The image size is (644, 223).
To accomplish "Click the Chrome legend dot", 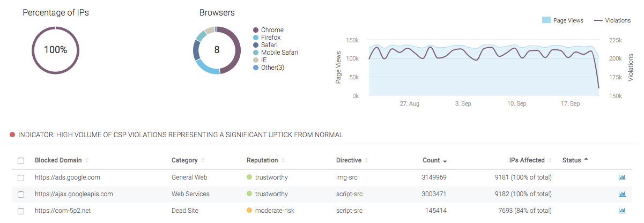I will pyautogui.click(x=256, y=30).
